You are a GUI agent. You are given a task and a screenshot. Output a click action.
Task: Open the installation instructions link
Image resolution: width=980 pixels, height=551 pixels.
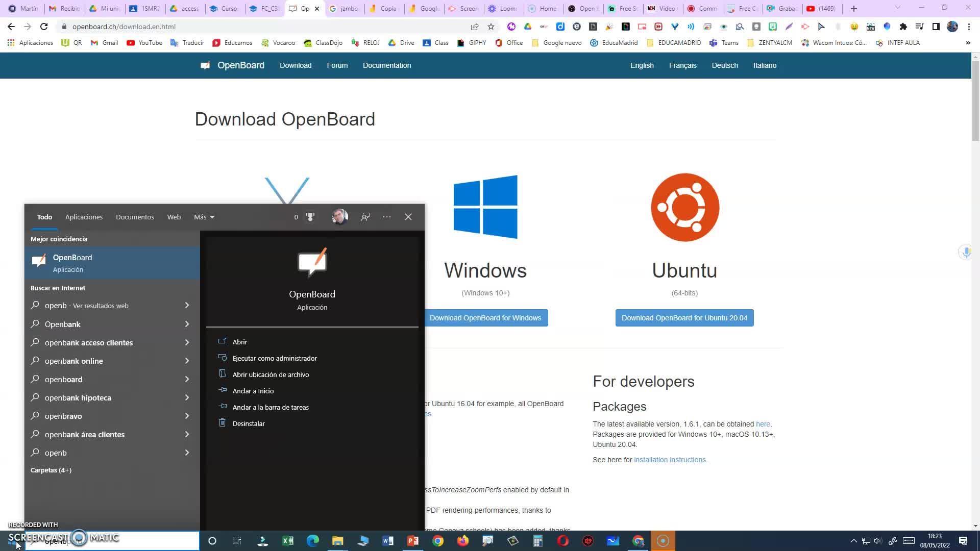point(670,460)
